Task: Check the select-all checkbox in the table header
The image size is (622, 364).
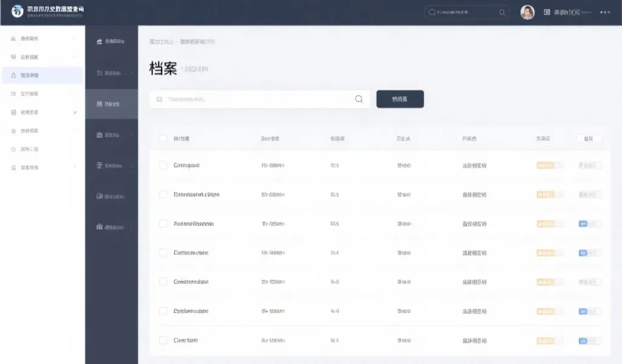Action: point(162,138)
